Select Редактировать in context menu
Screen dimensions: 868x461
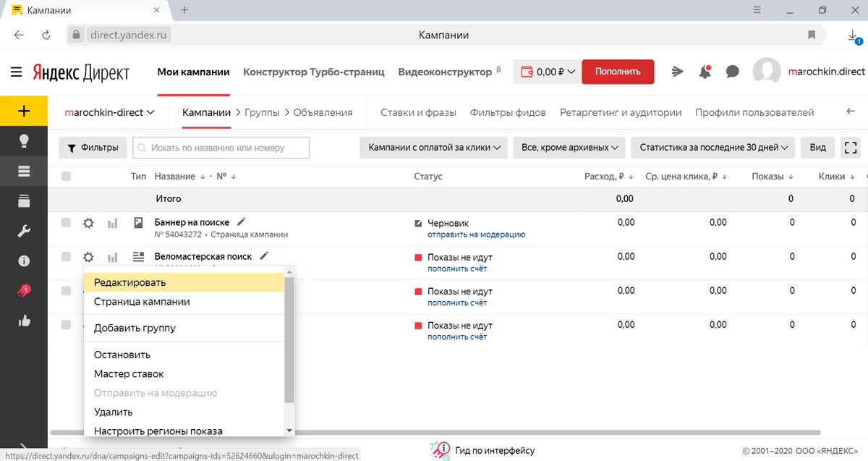pyautogui.click(x=184, y=282)
